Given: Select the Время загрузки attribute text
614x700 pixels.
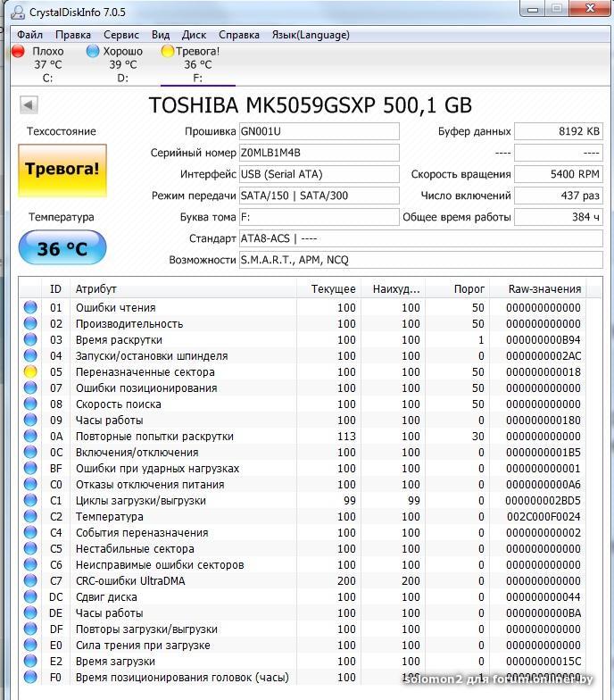Looking at the screenshot, I should click(x=115, y=661).
